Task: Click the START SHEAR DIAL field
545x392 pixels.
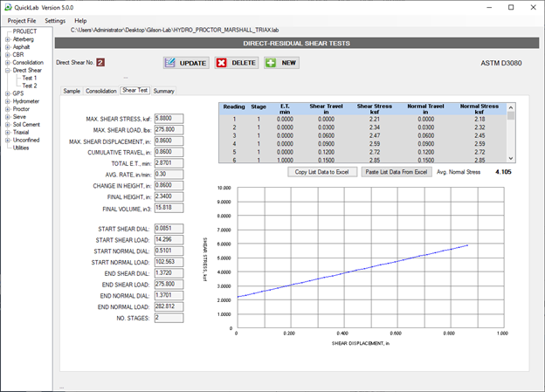Action: (169, 229)
